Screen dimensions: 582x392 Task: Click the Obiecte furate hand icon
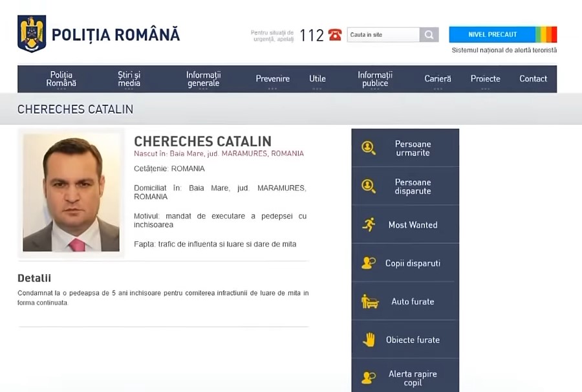369,340
